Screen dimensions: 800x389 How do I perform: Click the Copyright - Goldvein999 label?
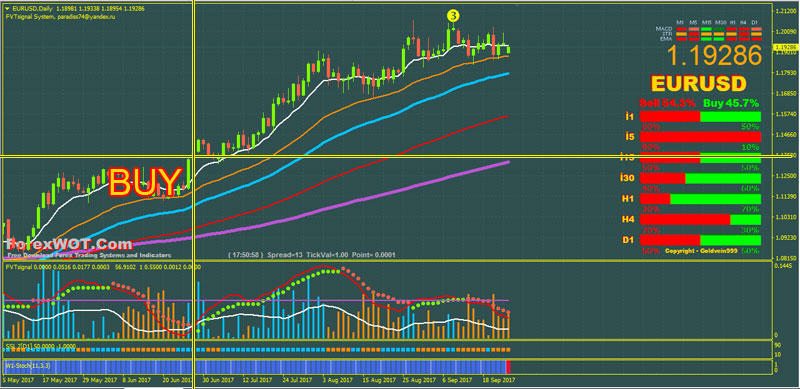(700, 251)
